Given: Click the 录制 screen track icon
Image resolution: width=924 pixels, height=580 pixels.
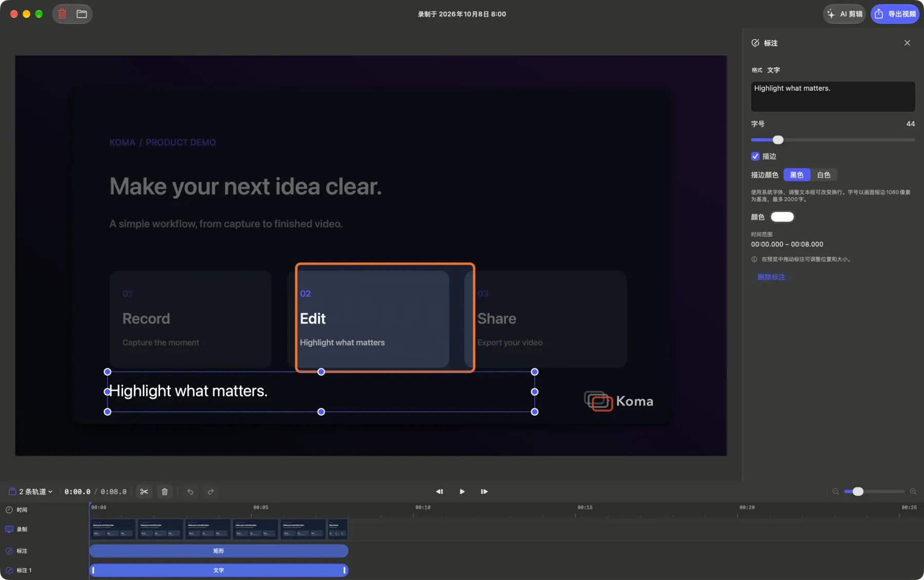Looking at the screenshot, I should (x=9, y=529).
